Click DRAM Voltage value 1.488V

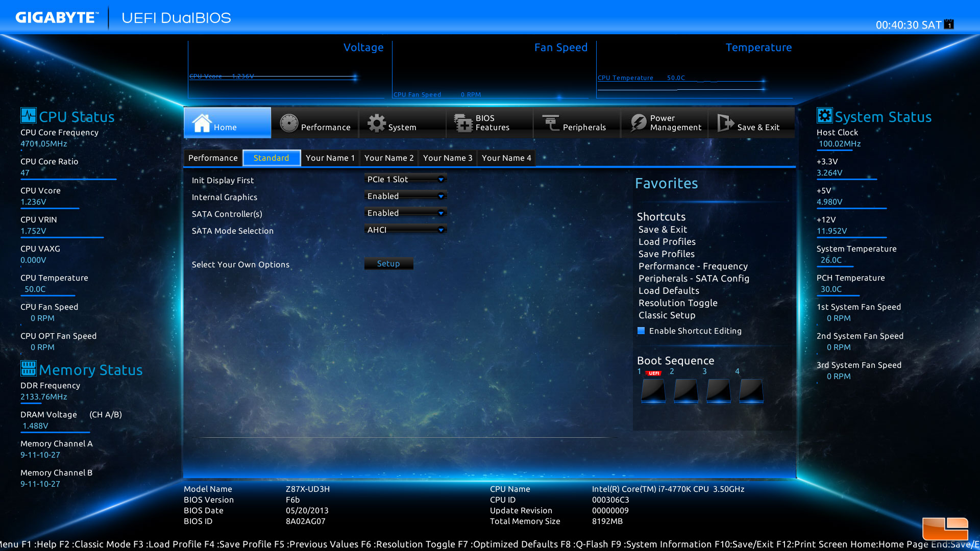coord(35,426)
